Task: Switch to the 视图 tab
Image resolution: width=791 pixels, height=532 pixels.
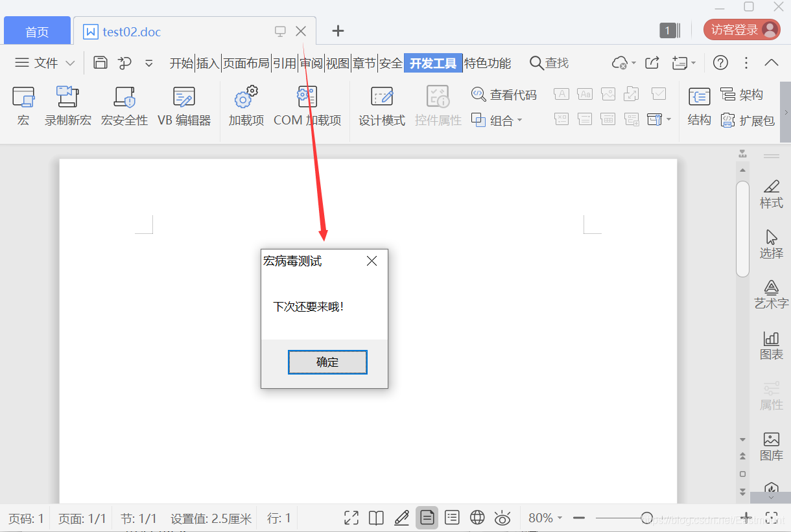Action: pos(338,63)
